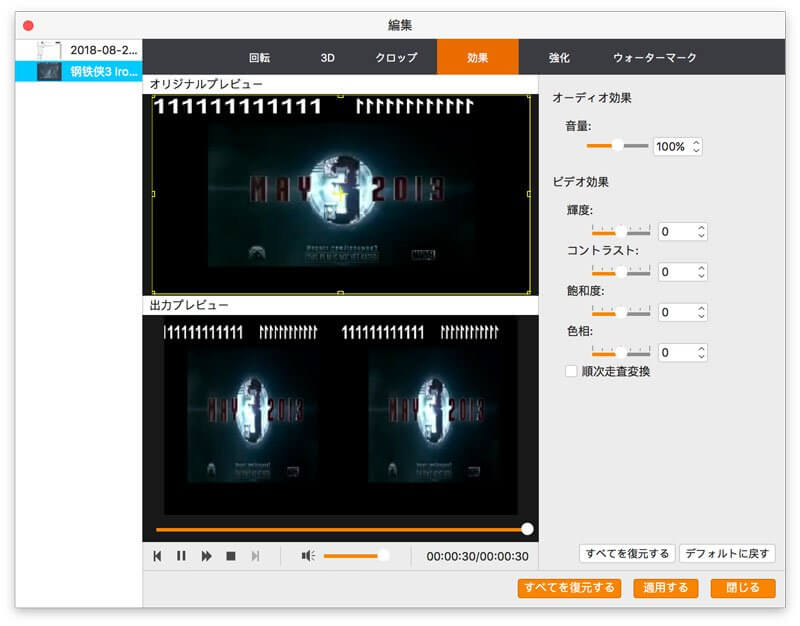The height and width of the screenshot is (626, 800).
Task: Click the 色相 stepper arrows
Action: 702,353
